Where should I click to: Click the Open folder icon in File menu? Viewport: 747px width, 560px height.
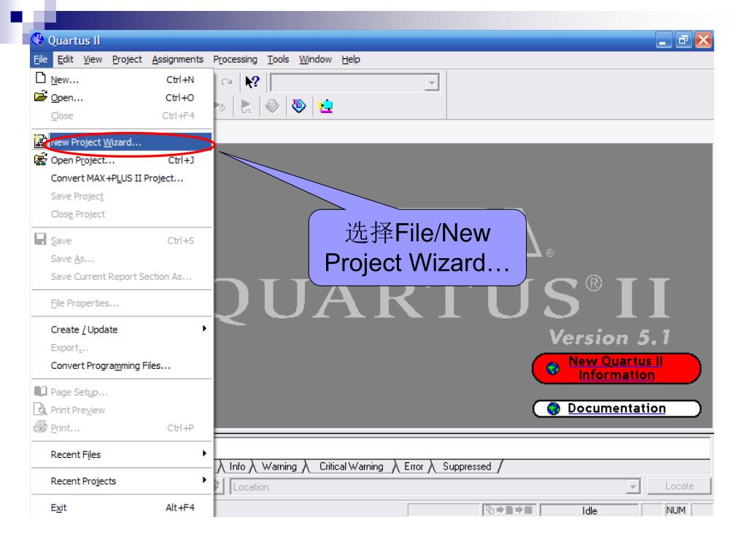(41, 96)
